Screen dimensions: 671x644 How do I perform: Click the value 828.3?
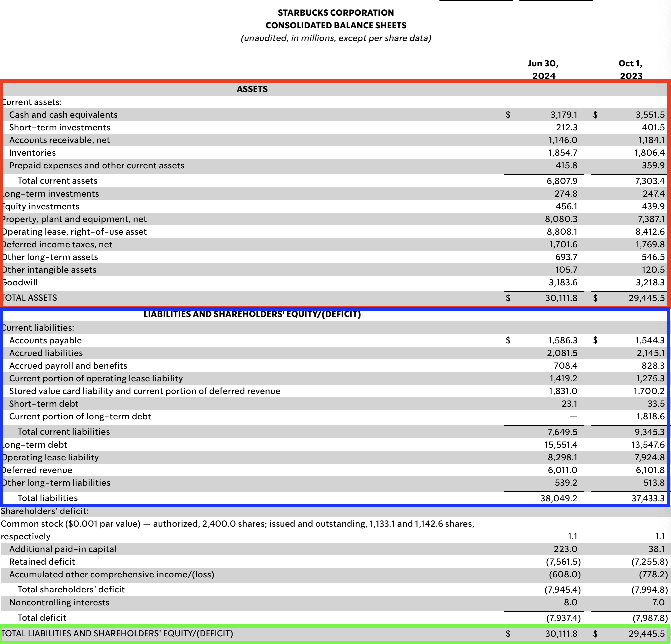[653, 366]
